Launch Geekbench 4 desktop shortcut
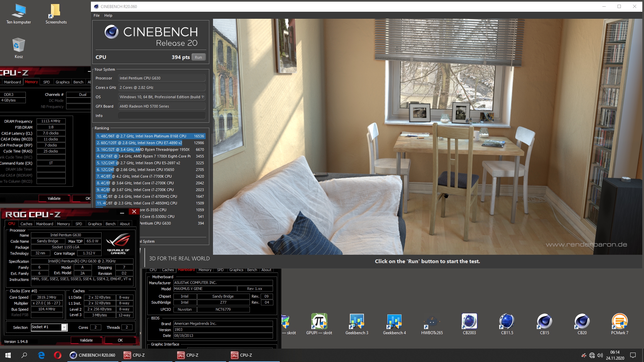Image resolution: width=644 pixels, height=362 pixels. pyautogui.click(x=394, y=324)
